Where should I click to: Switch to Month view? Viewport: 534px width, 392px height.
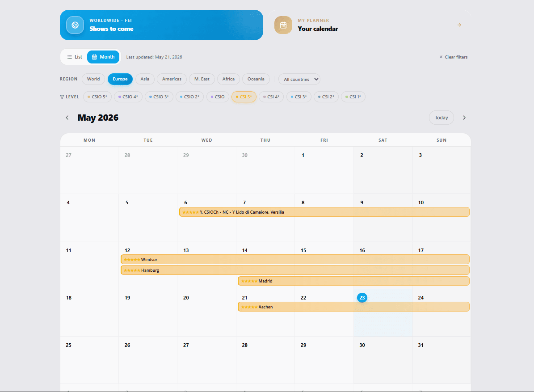click(103, 57)
